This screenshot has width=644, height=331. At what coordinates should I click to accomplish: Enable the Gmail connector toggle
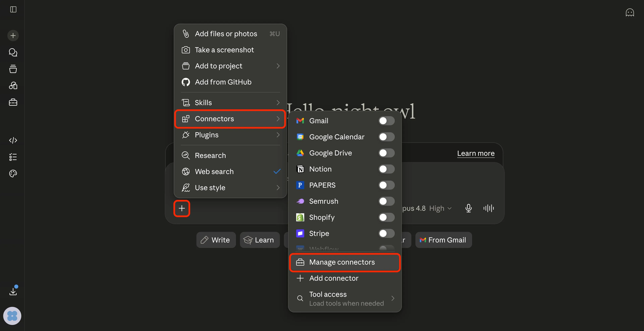pos(387,121)
